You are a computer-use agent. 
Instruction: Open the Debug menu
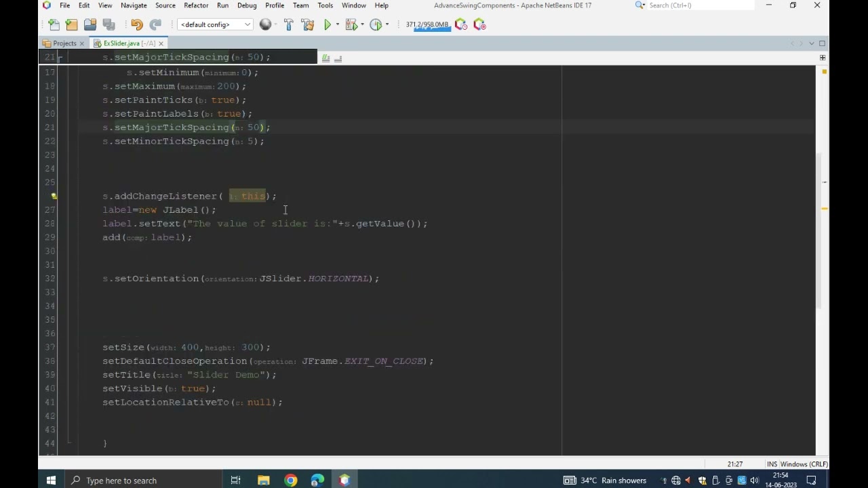click(x=247, y=5)
